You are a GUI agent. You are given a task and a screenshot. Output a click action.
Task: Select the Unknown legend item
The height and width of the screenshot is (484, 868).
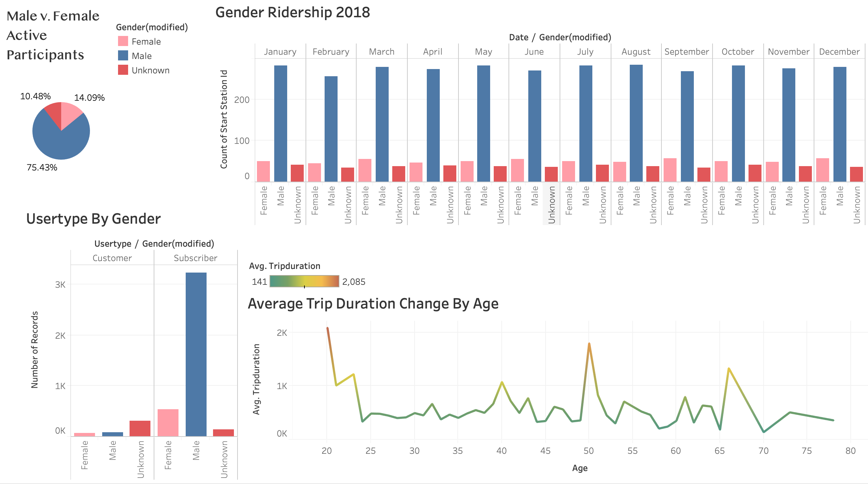[122, 70]
